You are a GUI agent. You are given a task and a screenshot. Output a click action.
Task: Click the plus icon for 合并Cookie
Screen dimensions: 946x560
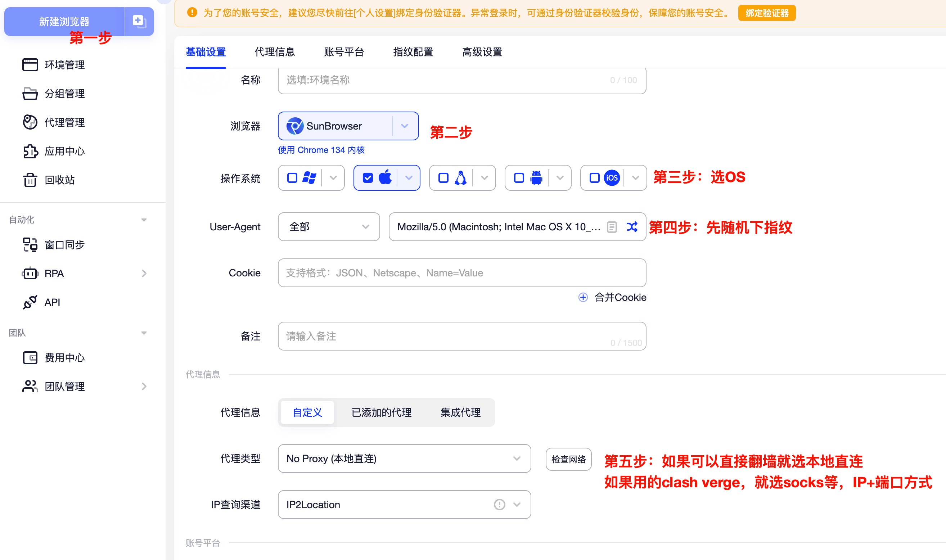[x=583, y=297]
